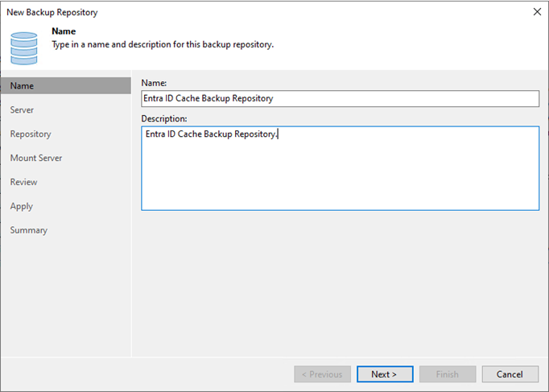
Task: Click the header instruction text about name and description
Action: [x=163, y=44]
